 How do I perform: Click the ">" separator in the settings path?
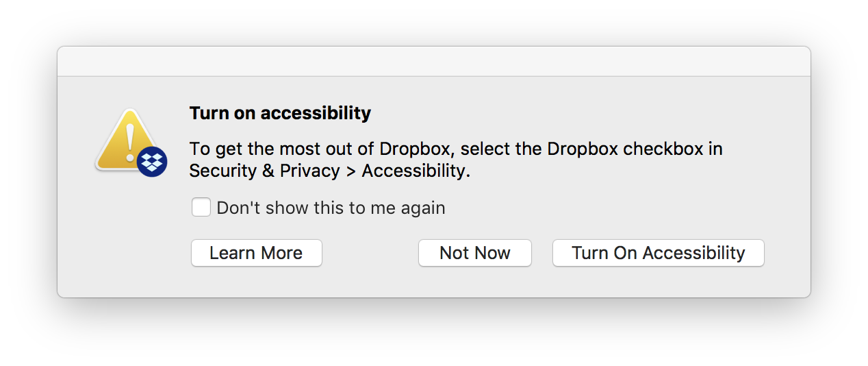tap(350, 171)
